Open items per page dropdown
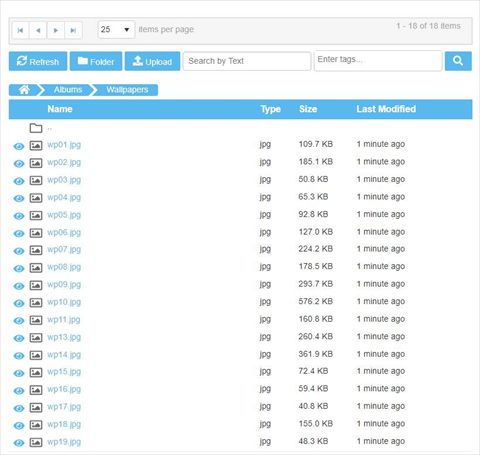The image size is (480, 455). (116, 29)
